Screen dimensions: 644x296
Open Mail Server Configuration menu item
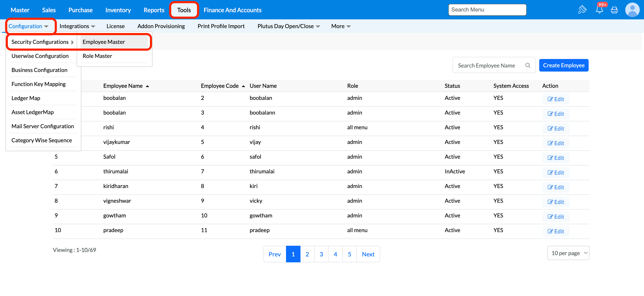tap(43, 126)
